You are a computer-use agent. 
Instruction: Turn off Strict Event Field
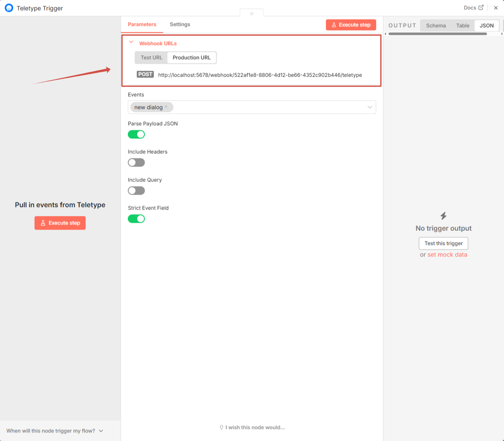pyautogui.click(x=136, y=219)
